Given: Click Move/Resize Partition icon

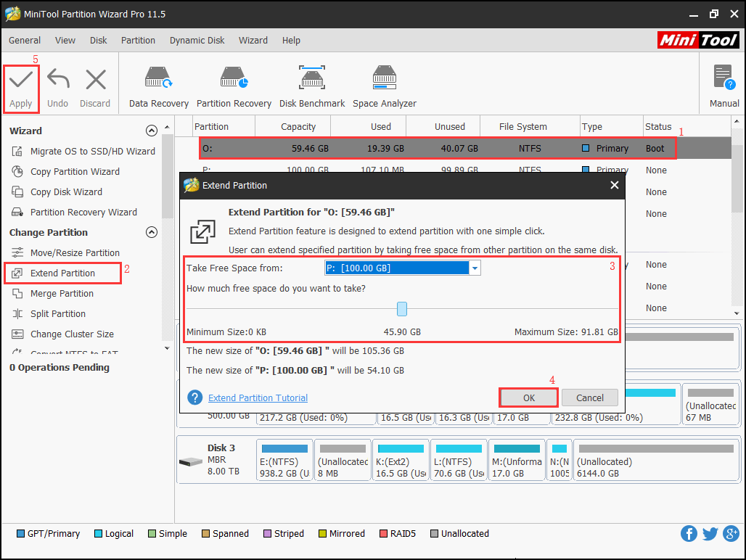Looking at the screenshot, I should [17, 252].
